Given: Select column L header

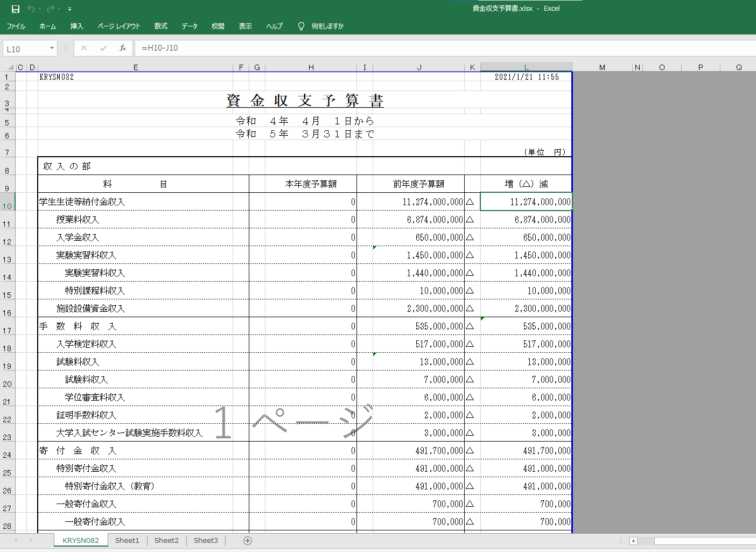Looking at the screenshot, I should 526,67.
